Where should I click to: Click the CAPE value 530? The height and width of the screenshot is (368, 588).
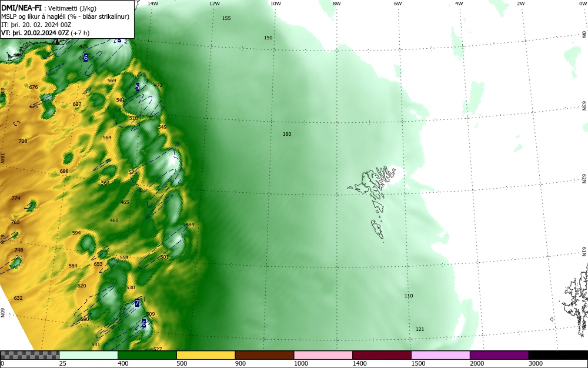coord(131,288)
